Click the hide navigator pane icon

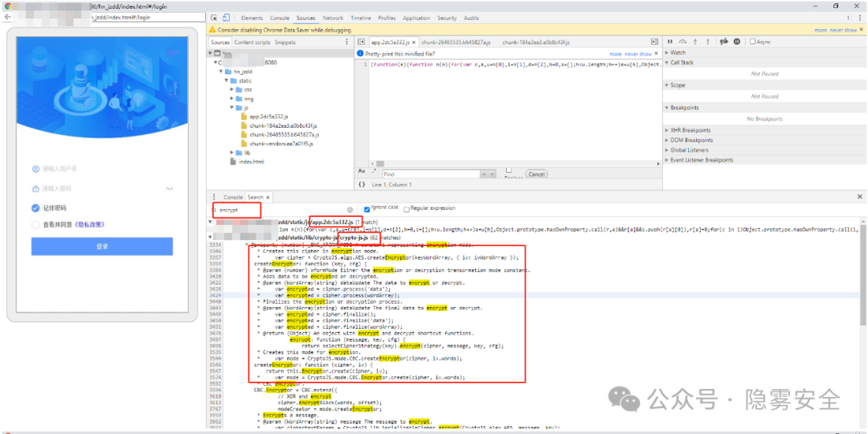tap(362, 42)
